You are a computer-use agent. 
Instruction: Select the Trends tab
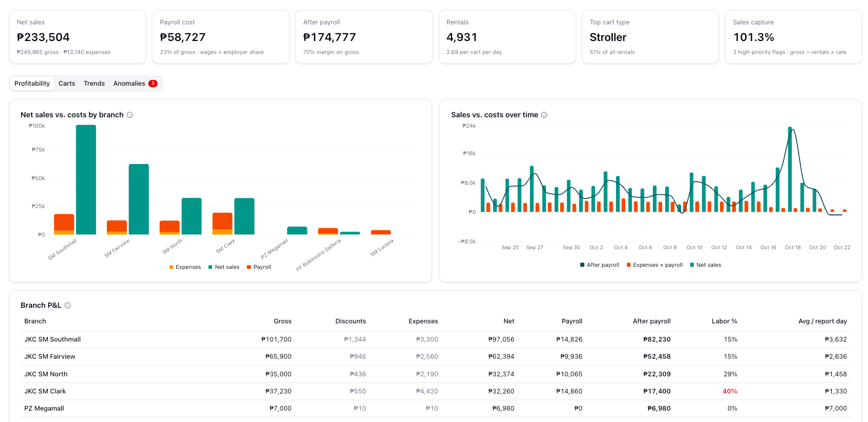click(94, 84)
